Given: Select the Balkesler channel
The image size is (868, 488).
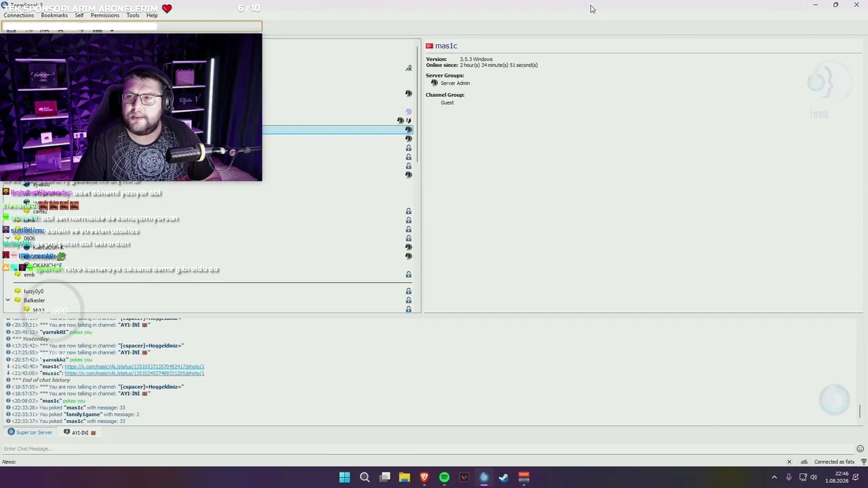Looking at the screenshot, I should (x=34, y=300).
